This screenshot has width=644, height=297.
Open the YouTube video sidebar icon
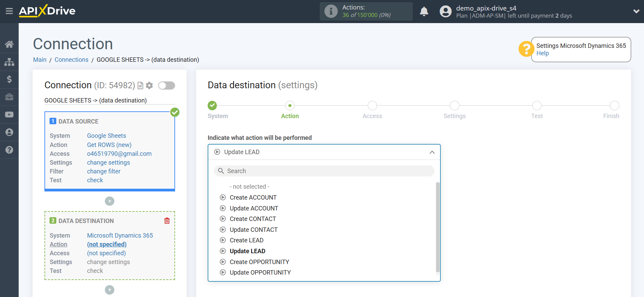[x=9, y=115]
